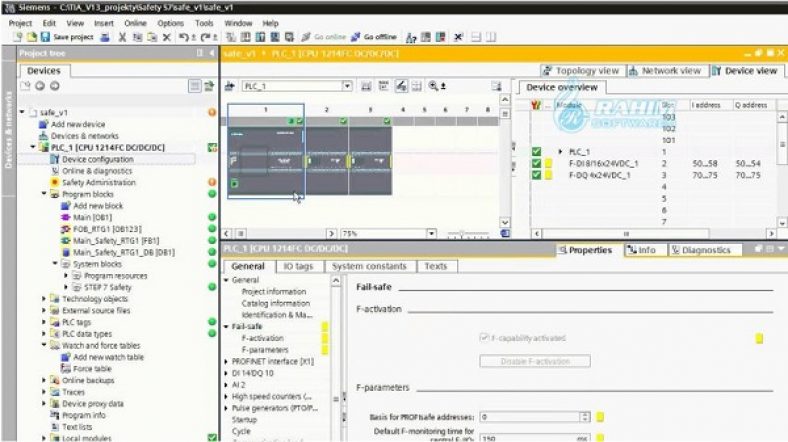This screenshot has height=442, width=788.
Task: Click the Zoom magnifier icon in device view
Action: pyautogui.click(x=433, y=86)
